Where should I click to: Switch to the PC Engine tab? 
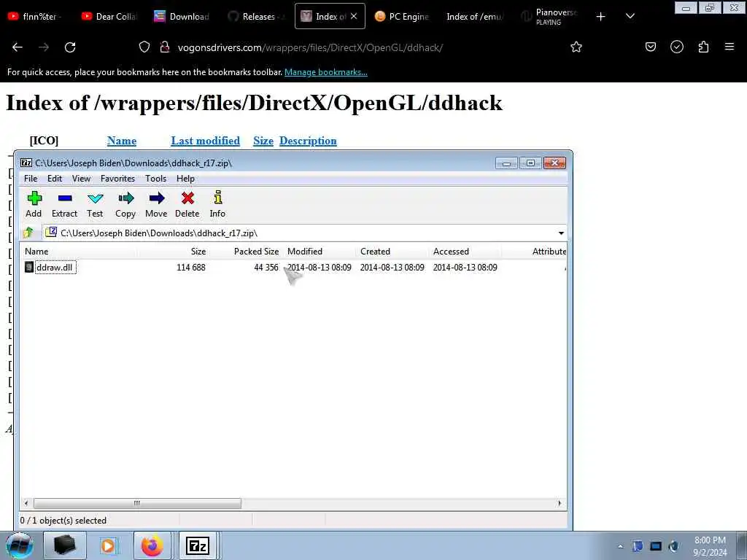coord(402,16)
